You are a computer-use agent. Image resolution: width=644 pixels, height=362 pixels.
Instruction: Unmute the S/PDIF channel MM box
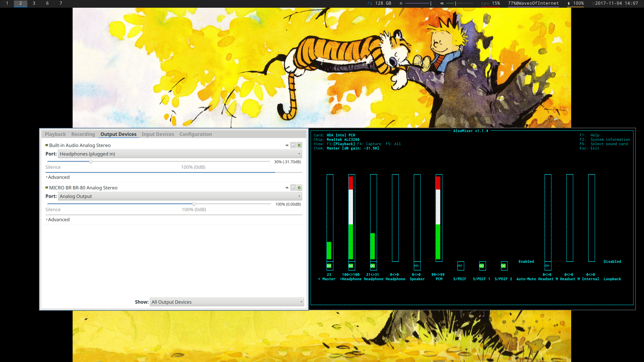460,266
